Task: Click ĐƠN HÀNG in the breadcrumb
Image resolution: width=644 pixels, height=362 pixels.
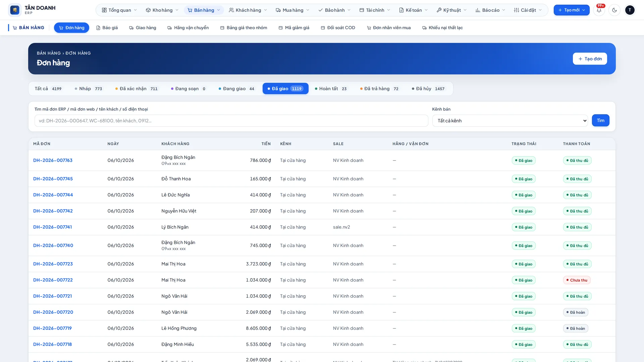Action: (x=78, y=53)
